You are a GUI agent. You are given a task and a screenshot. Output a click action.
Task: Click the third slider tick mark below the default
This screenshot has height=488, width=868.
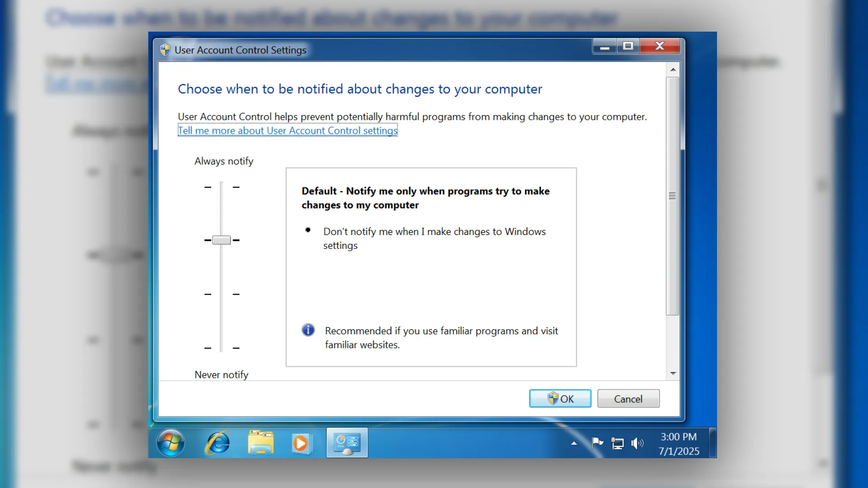tap(222, 294)
